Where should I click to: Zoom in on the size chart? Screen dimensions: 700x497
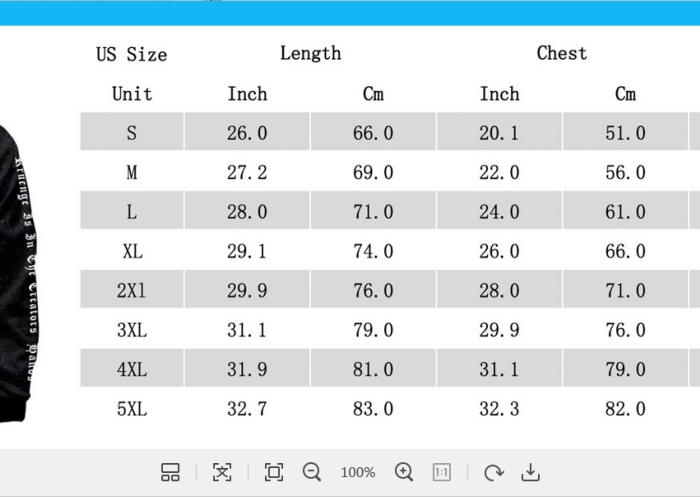tap(404, 472)
